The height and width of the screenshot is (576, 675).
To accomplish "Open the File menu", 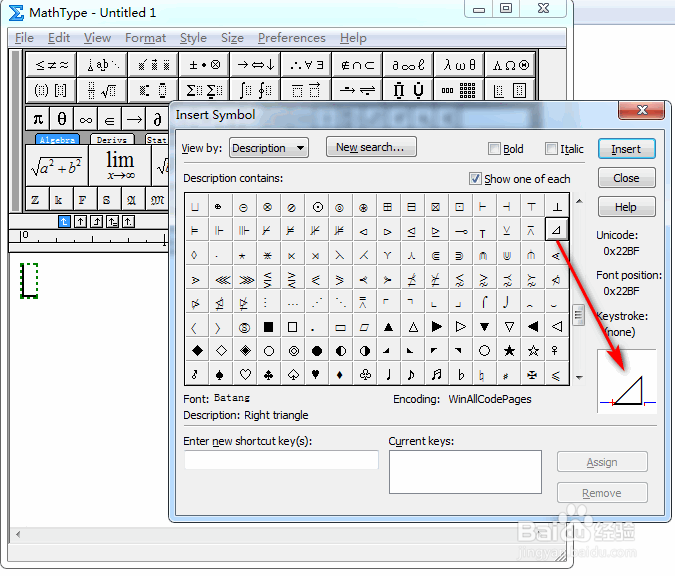I will (x=24, y=38).
